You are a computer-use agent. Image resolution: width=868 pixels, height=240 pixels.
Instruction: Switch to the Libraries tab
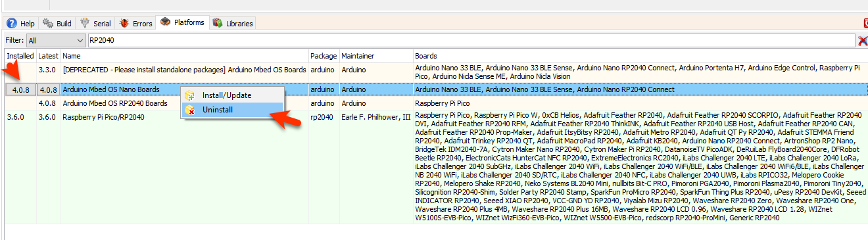[233, 24]
